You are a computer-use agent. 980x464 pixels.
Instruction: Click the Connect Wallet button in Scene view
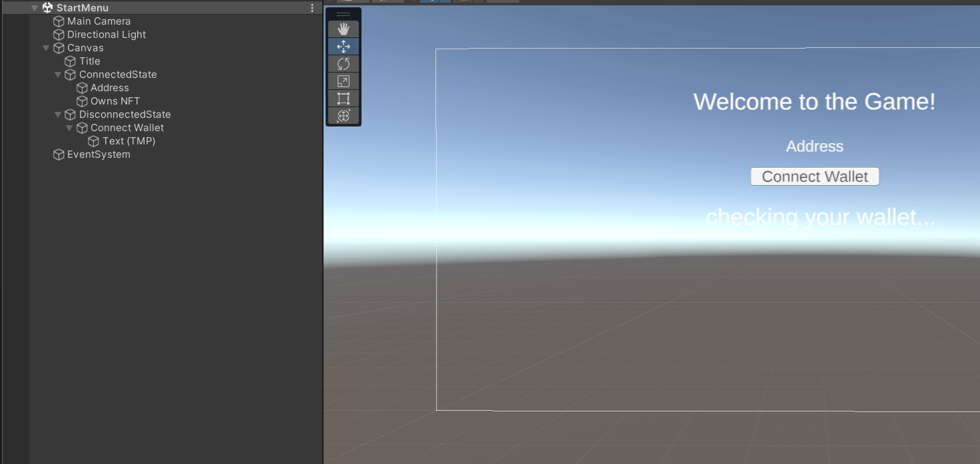pyautogui.click(x=814, y=176)
